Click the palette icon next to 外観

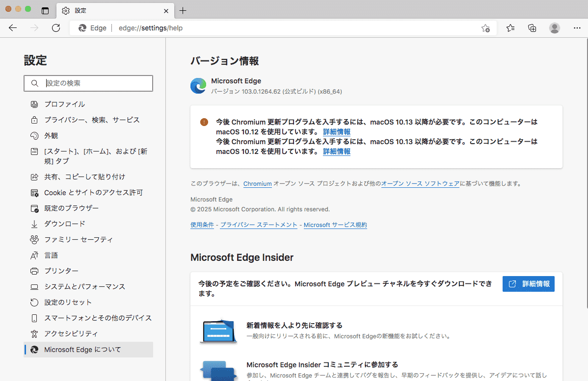(34, 136)
